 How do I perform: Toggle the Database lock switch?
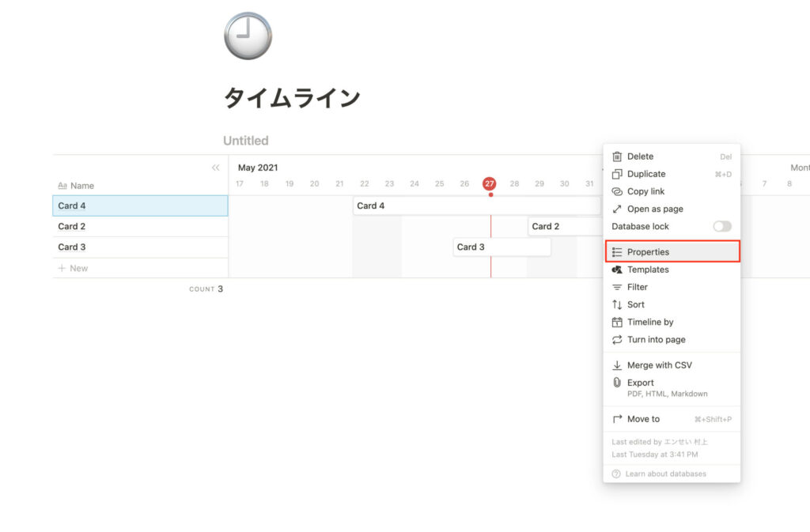pyautogui.click(x=721, y=226)
